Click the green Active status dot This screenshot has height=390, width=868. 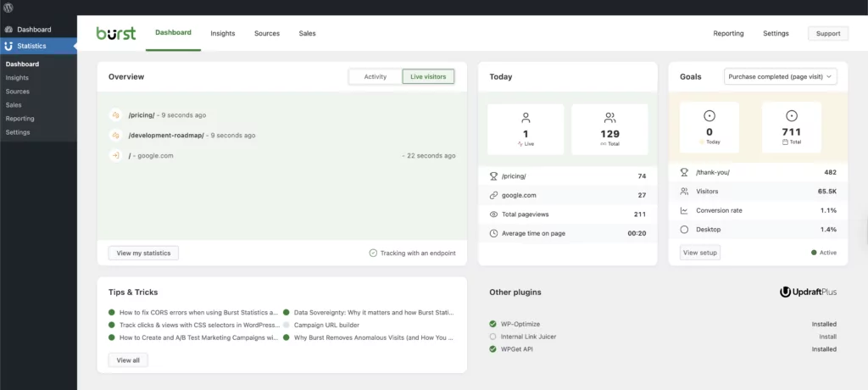(x=814, y=253)
